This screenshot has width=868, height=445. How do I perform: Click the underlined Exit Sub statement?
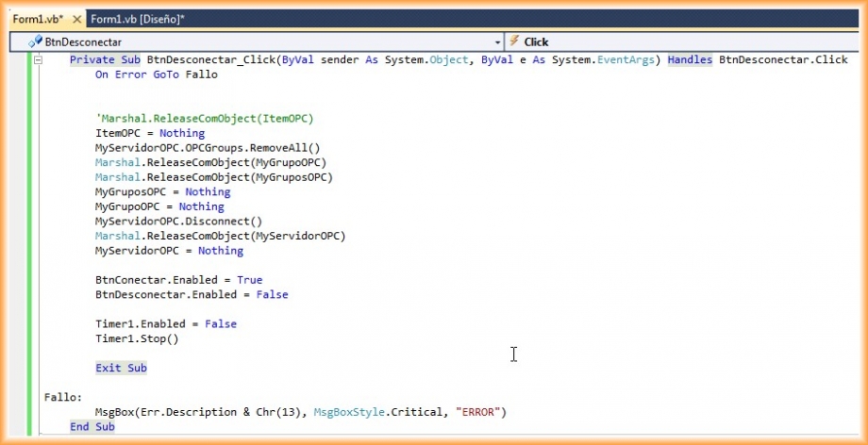point(121,368)
